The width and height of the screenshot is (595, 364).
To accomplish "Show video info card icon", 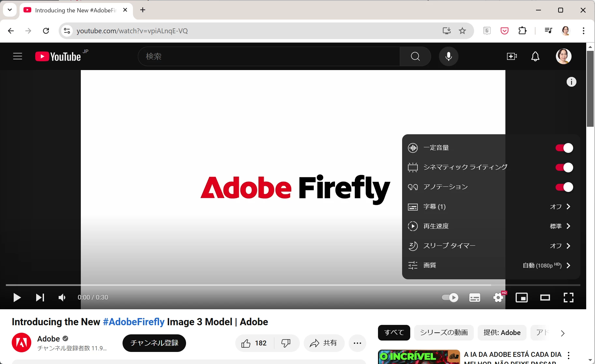I will 572,82.
